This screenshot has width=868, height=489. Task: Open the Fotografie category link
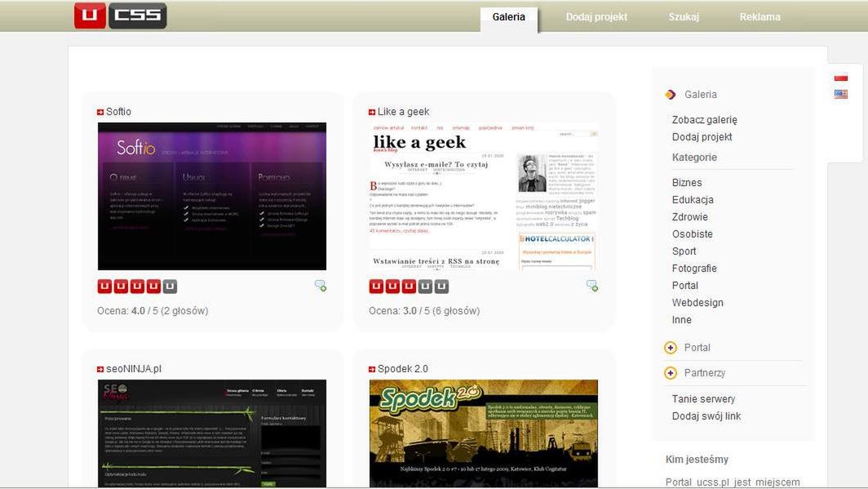click(x=694, y=269)
